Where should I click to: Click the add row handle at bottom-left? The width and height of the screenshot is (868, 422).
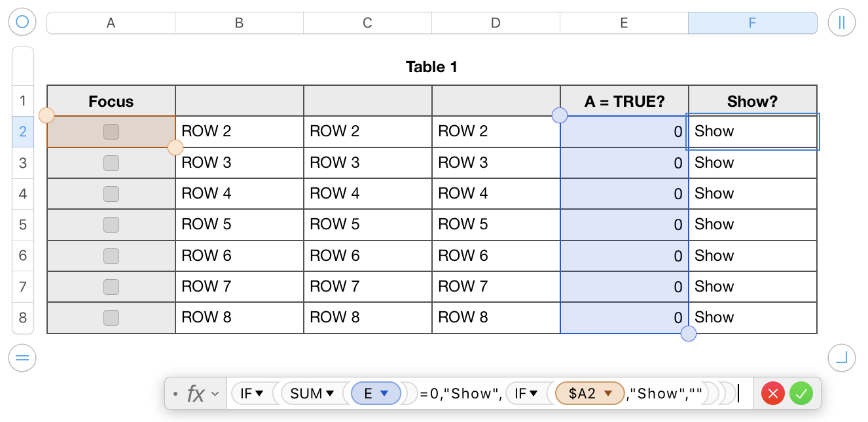22,358
